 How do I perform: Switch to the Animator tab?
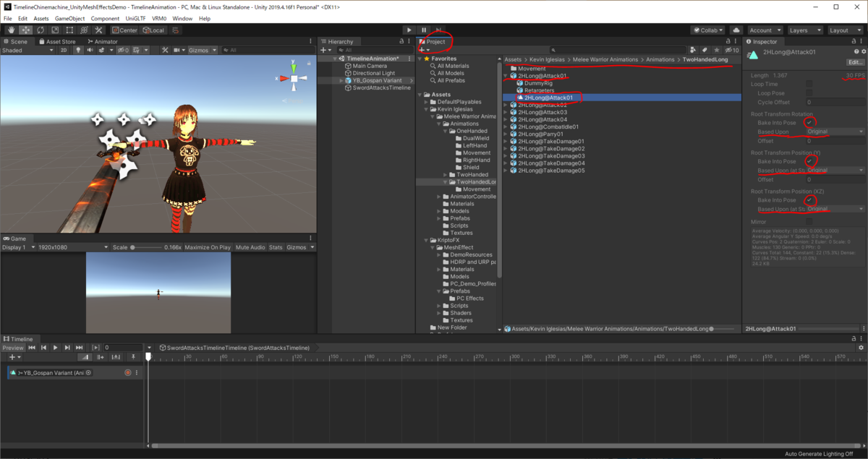tap(102, 42)
